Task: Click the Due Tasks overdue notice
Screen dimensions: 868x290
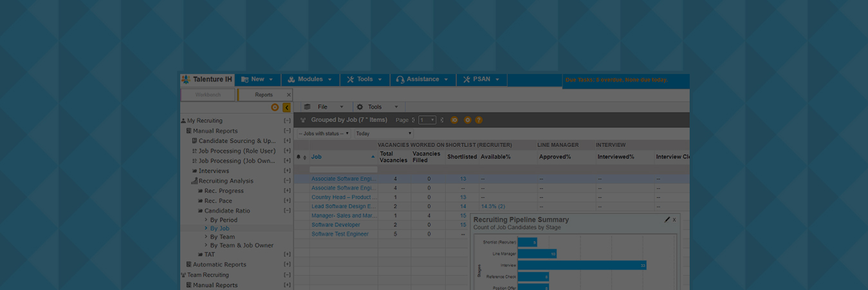Action: [616, 80]
